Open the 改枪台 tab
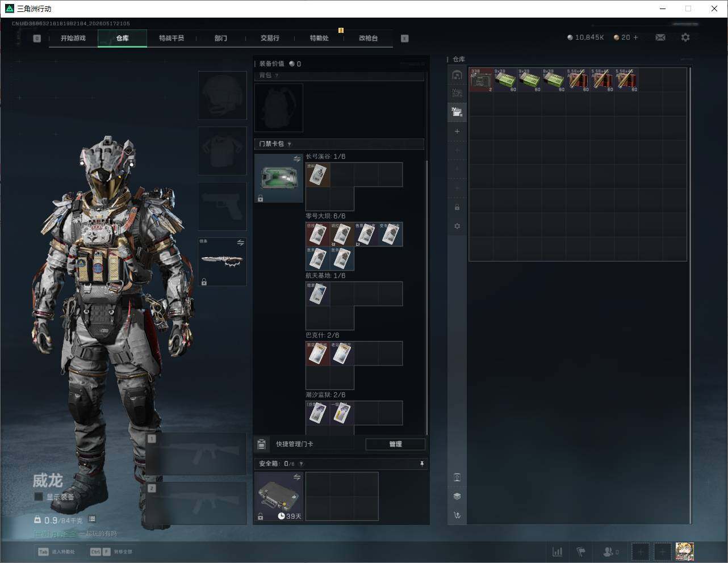The width and height of the screenshot is (728, 563). pyautogui.click(x=368, y=38)
